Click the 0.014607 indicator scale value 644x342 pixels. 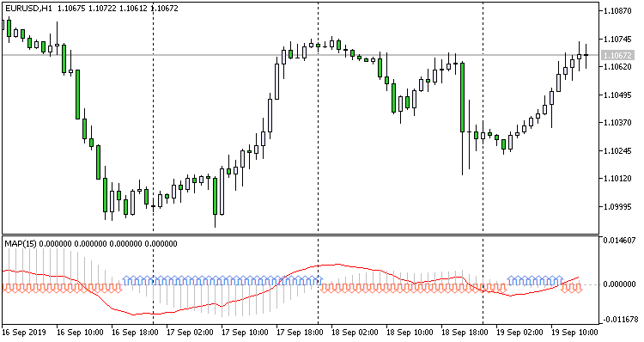pyautogui.click(x=619, y=240)
